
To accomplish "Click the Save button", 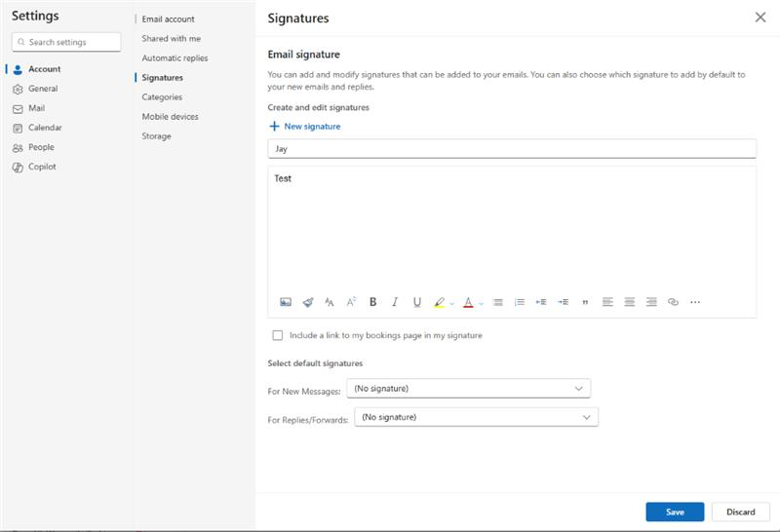I will pos(675,512).
